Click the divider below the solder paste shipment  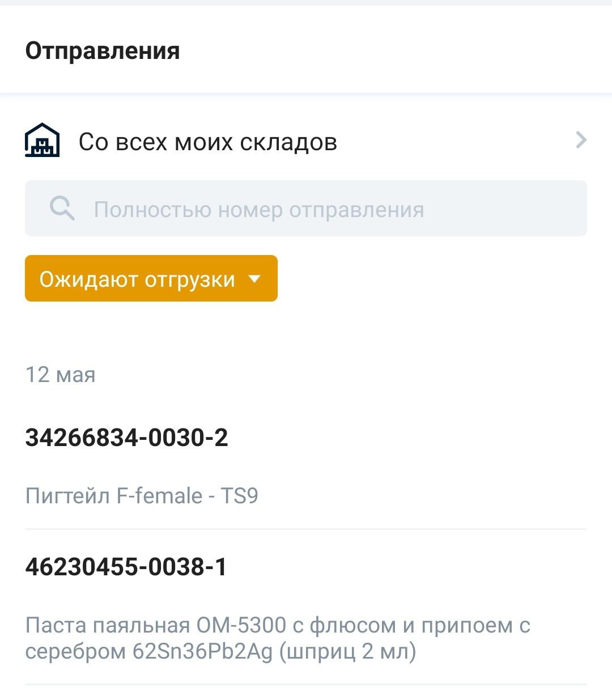coord(306,684)
